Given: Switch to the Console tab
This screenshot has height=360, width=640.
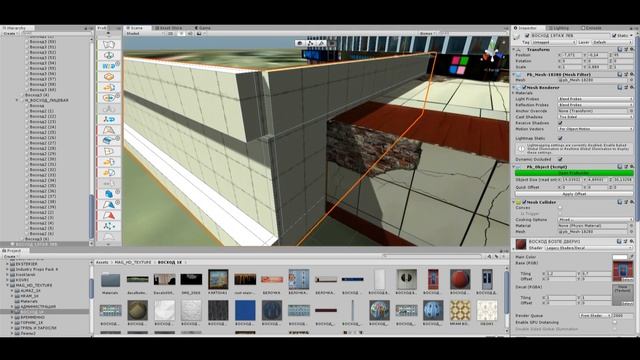Looking at the screenshot, I should (x=592, y=28).
